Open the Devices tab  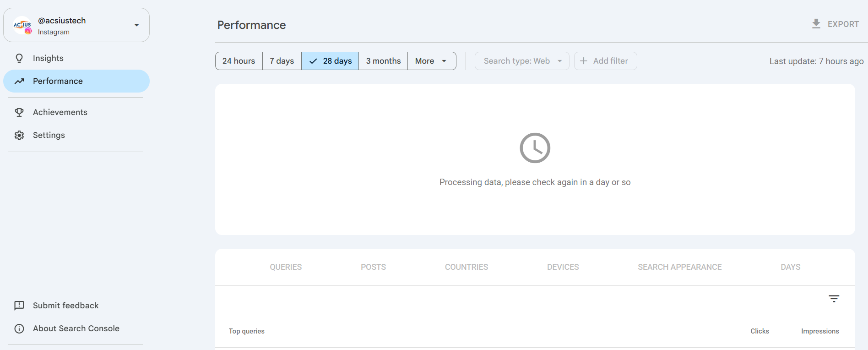click(x=563, y=267)
